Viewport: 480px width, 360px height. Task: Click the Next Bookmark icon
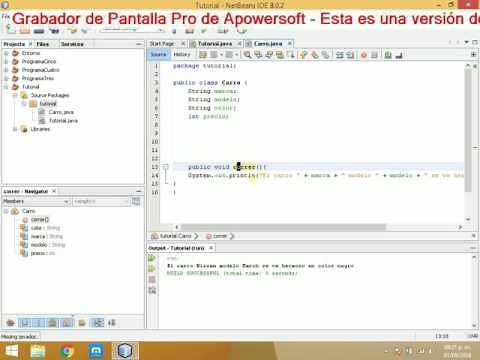315,55
